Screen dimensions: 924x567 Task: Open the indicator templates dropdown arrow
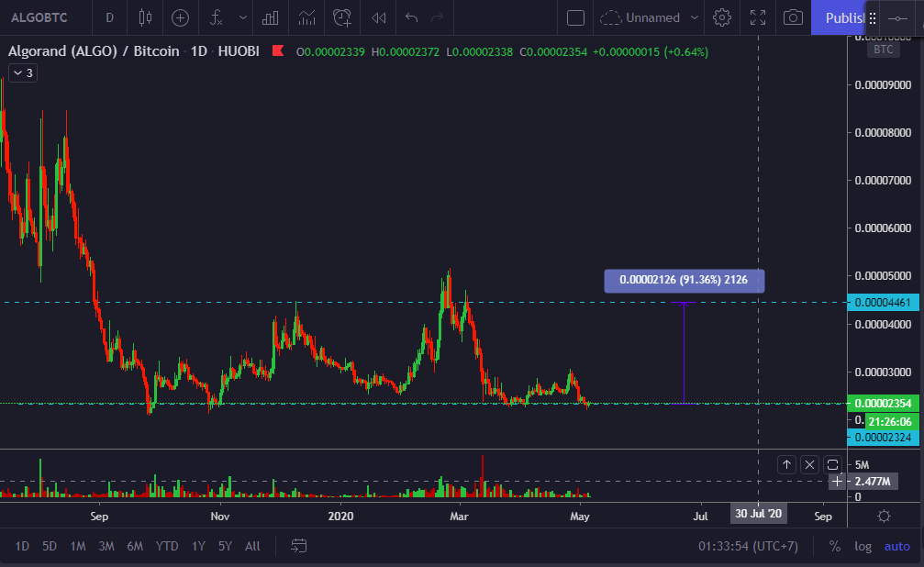point(241,17)
